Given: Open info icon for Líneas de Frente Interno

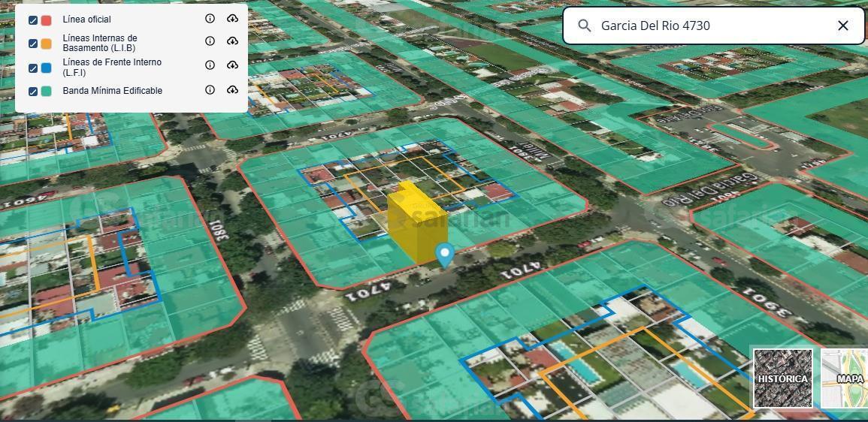Looking at the screenshot, I should [x=210, y=65].
